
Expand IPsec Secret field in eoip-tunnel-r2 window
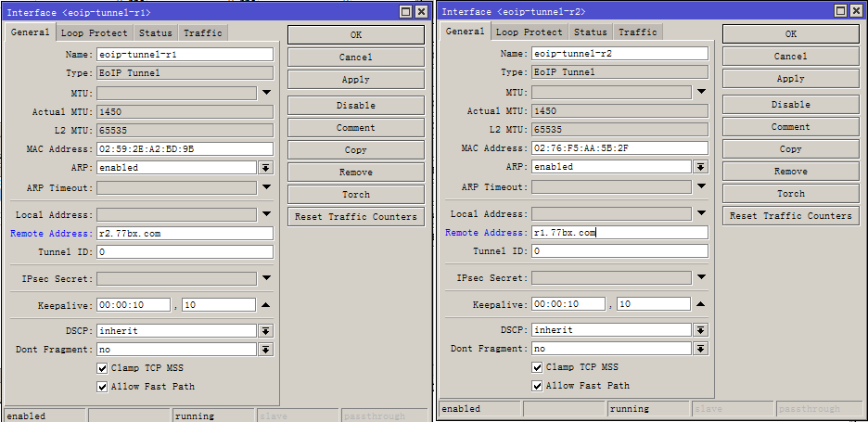[x=700, y=278]
